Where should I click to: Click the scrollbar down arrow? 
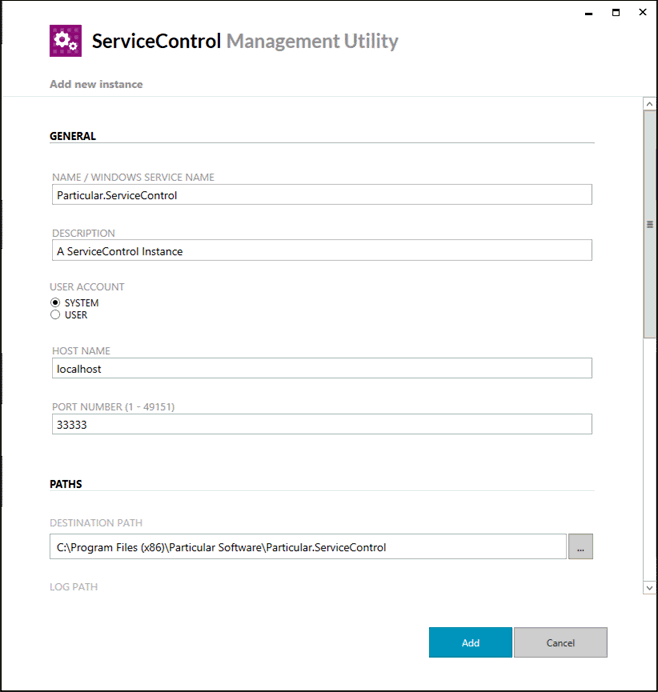649,588
